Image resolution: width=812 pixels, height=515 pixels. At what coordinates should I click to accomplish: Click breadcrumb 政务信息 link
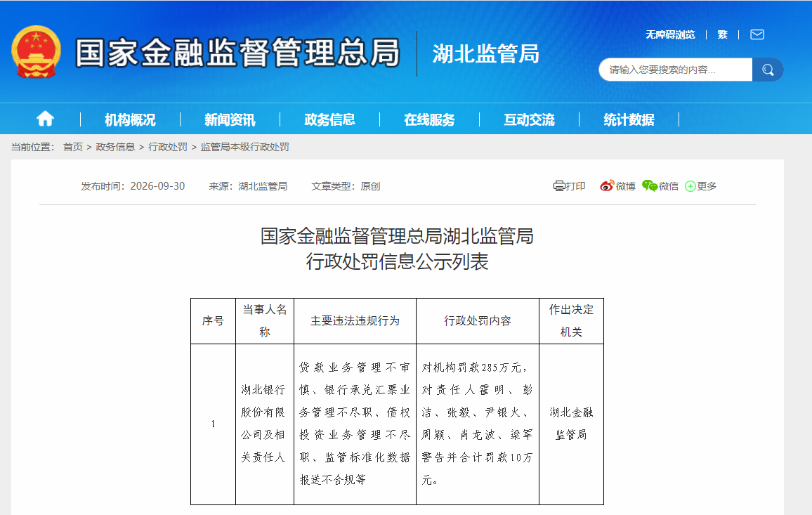pyautogui.click(x=115, y=147)
